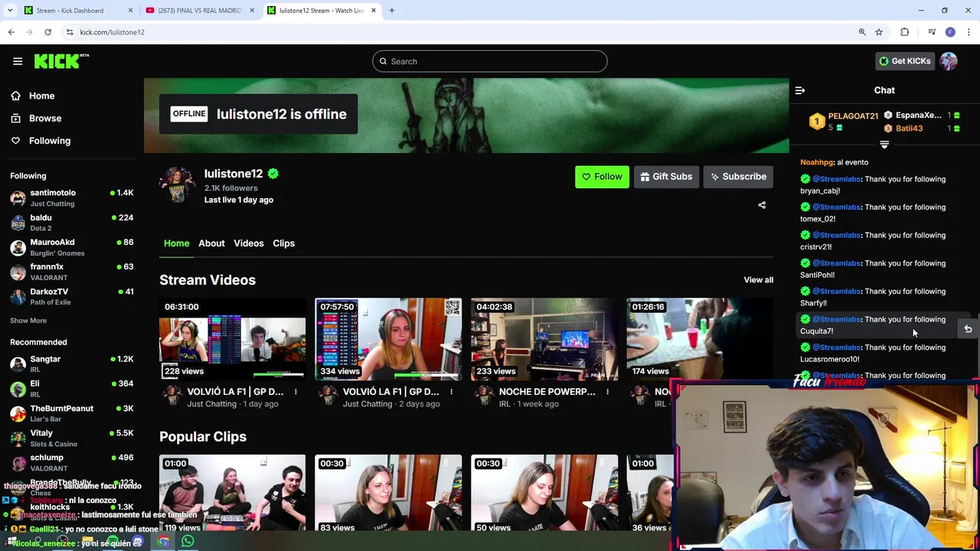
Task: Open options menu for the 2 days ago video
Action: [451, 392]
